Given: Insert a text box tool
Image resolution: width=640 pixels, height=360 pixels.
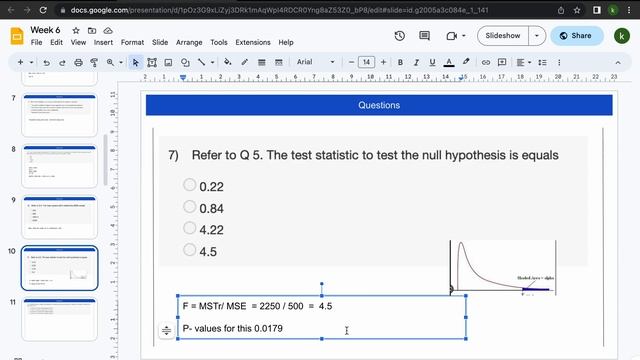Looking at the screenshot, I should [152, 62].
